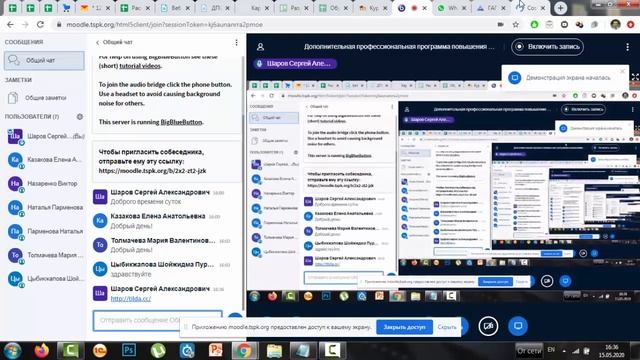Click the green extension icon in Chrome toolbar
Screen dimensions: 640x360
tap(534, 24)
